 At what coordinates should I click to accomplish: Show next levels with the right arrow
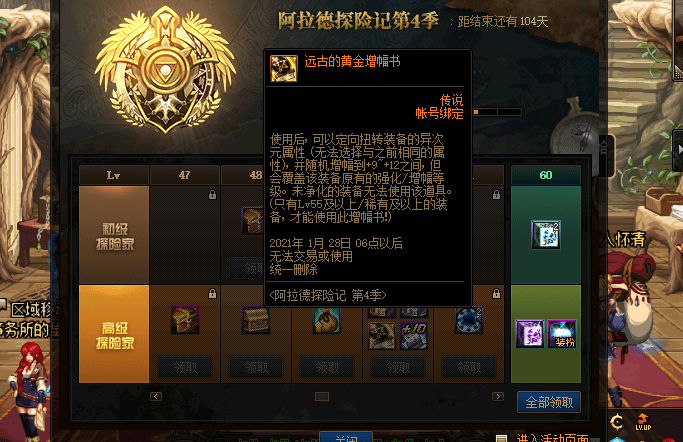[x=498, y=396]
